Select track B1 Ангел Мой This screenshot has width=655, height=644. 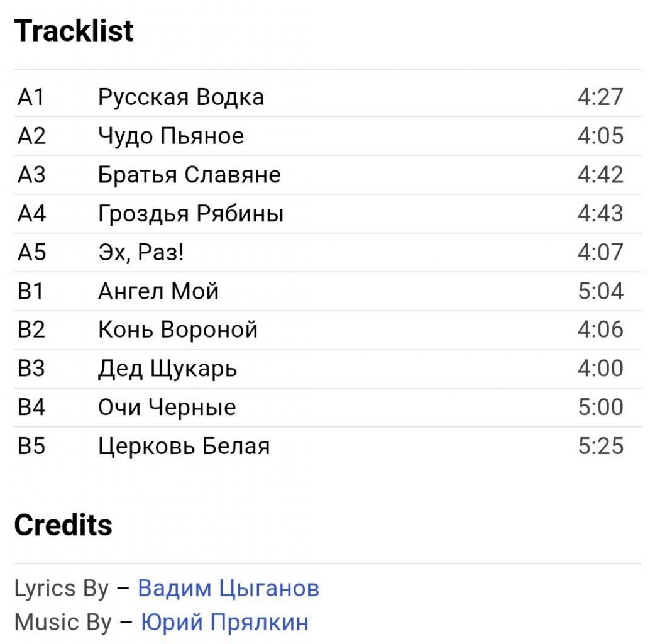tap(327, 291)
